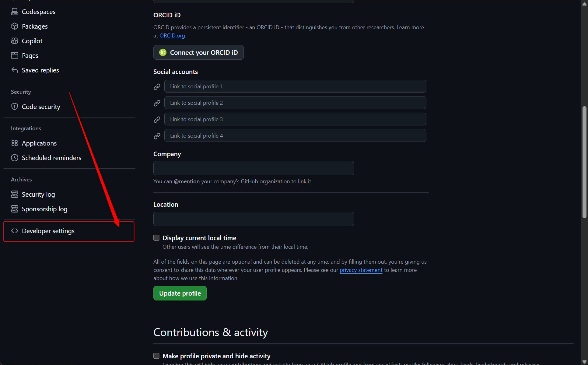Click inside the Location input field
Viewport: 588px width, 365px height.
pos(254,219)
